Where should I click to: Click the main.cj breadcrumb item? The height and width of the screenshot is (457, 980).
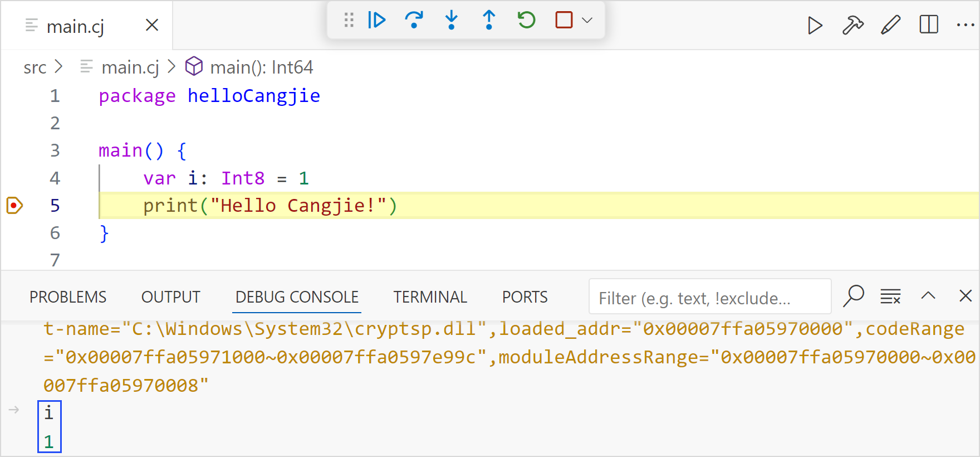[130, 67]
